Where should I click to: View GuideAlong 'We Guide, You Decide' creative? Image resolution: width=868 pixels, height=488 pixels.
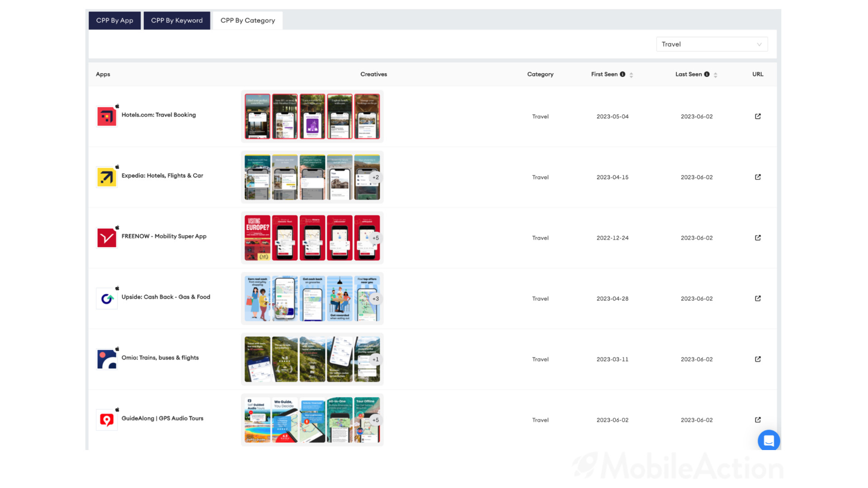click(285, 420)
